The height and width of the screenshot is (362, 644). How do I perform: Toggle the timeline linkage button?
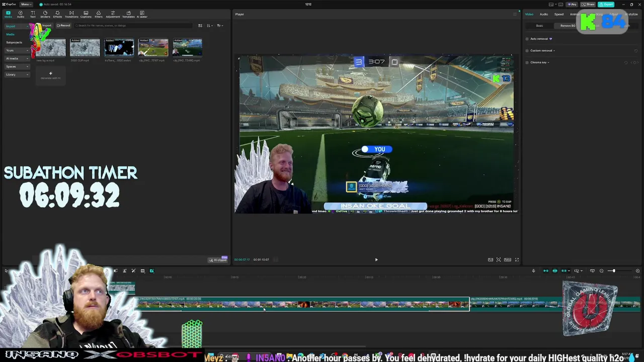pos(564,271)
